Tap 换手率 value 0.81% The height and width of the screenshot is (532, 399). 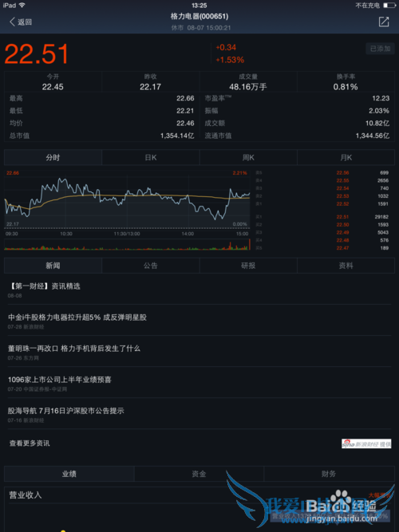pyautogui.click(x=346, y=87)
